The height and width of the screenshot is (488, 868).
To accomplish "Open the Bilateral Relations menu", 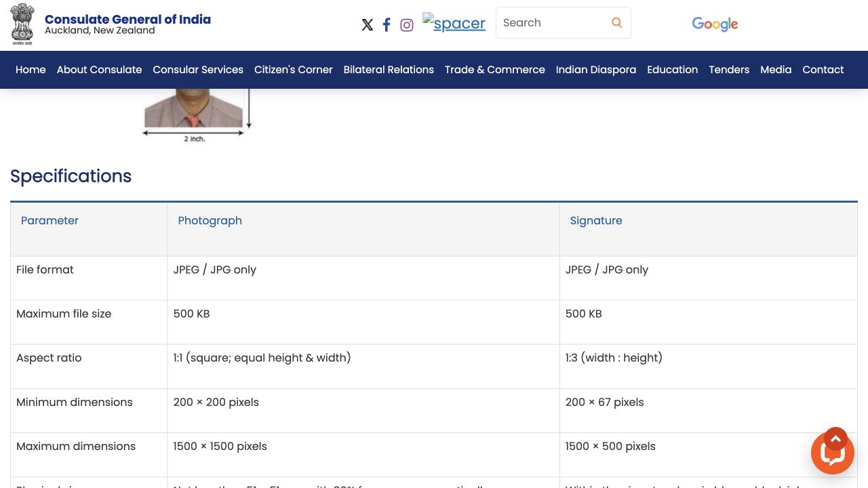I will tap(389, 70).
